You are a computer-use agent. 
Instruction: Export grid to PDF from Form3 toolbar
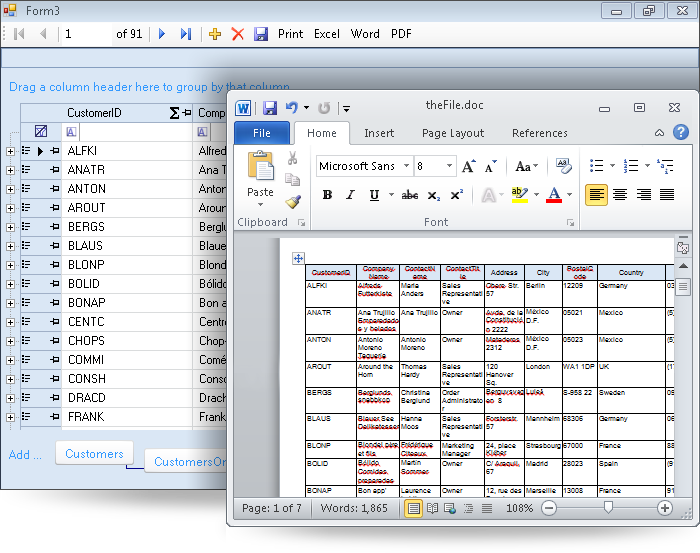pos(401,34)
